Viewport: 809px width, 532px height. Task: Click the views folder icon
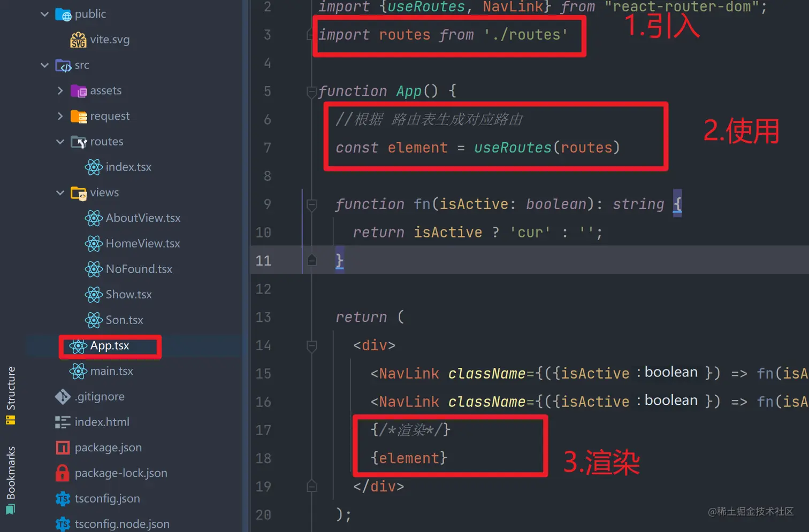click(79, 193)
